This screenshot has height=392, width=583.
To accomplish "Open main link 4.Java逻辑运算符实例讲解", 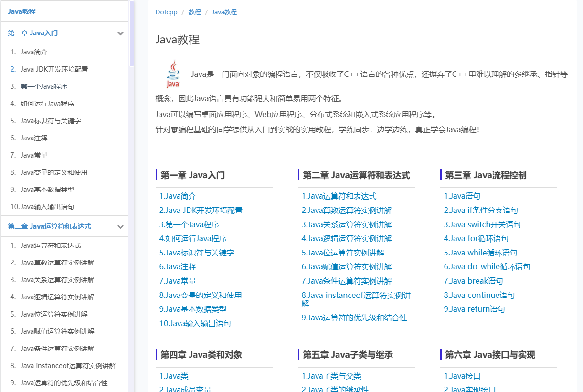I will (x=347, y=239).
